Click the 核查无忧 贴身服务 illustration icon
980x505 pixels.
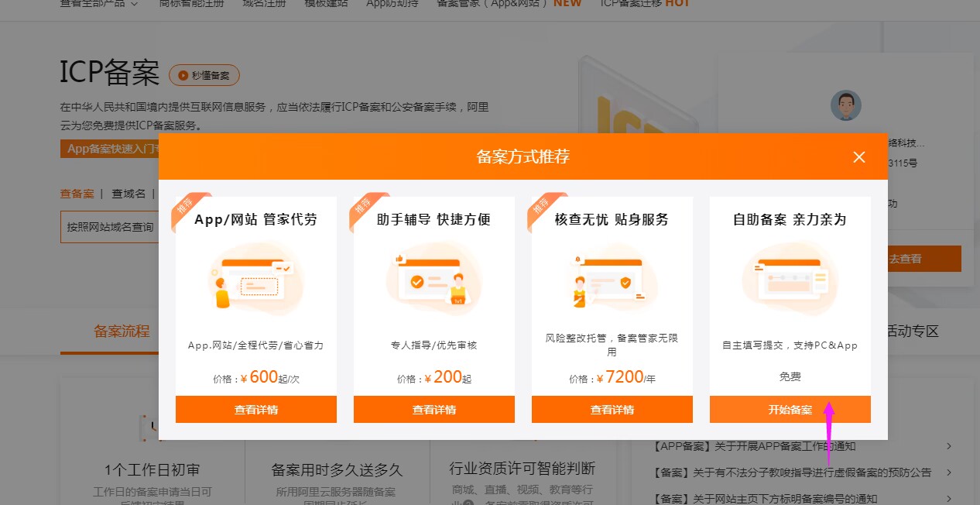coord(612,278)
